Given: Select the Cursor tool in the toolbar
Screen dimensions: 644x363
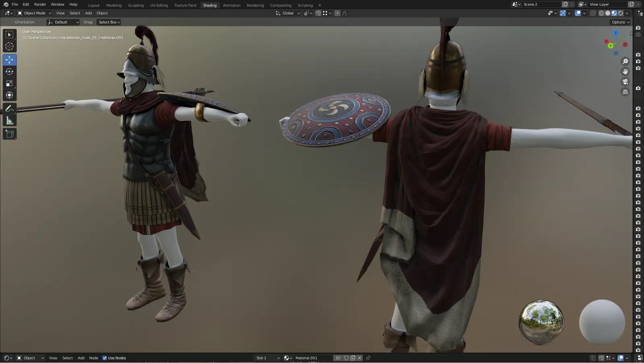Looking at the screenshot, I should (9, 46).
